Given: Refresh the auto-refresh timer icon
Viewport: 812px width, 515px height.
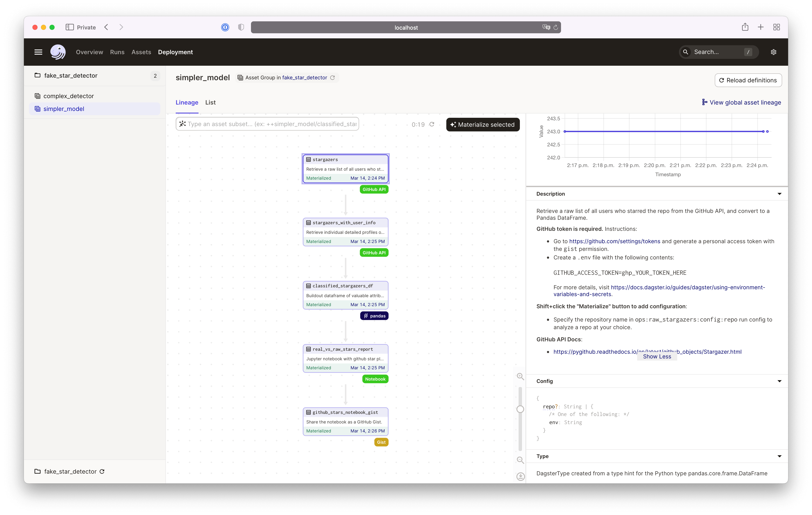Looking at the screenshot, I should [432, 124].
